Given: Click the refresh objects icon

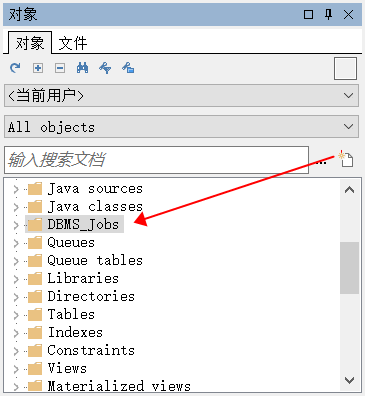Looking at the screenshot, I should (15, 68).
